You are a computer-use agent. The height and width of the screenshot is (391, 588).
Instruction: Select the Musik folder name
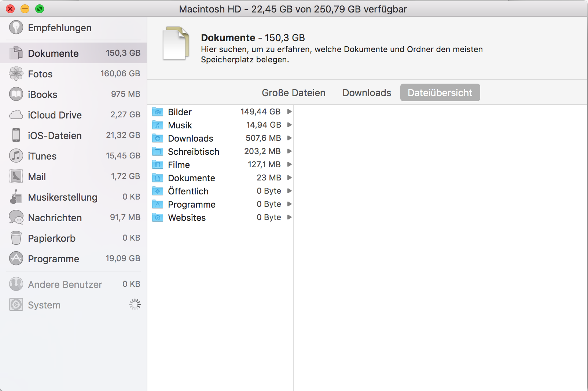(x=180, y=125)
